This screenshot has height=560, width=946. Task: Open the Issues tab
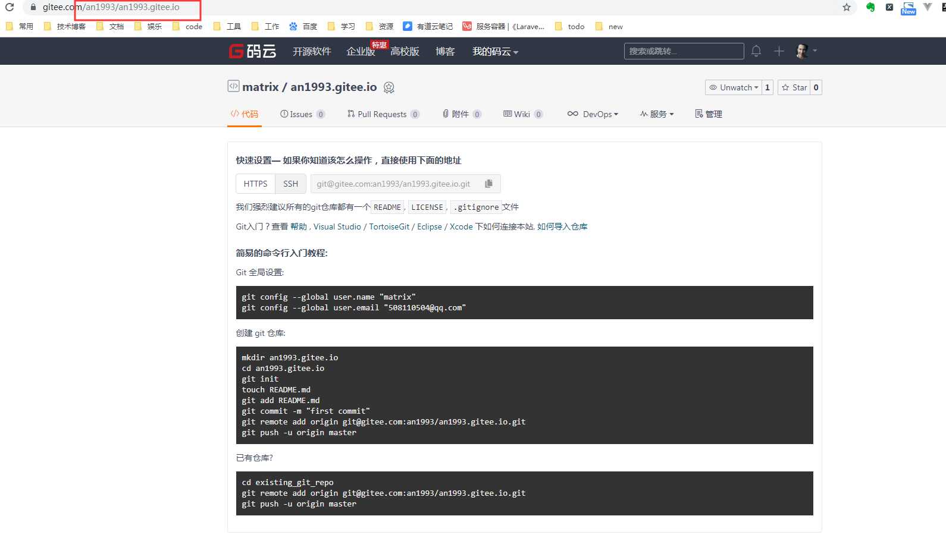click(x=302, y=114)
